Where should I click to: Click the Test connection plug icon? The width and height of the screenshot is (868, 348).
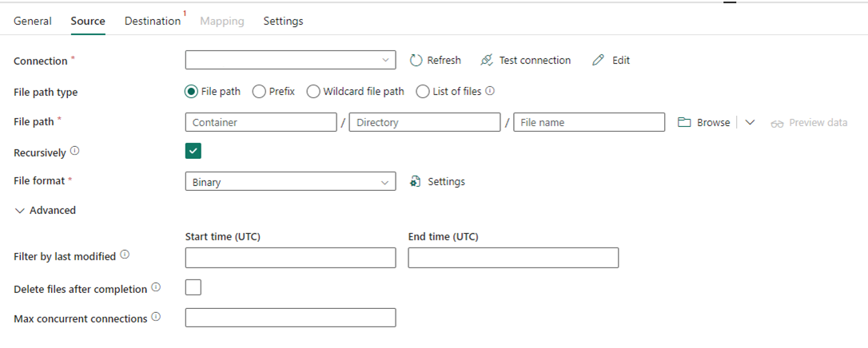(487, 61)
